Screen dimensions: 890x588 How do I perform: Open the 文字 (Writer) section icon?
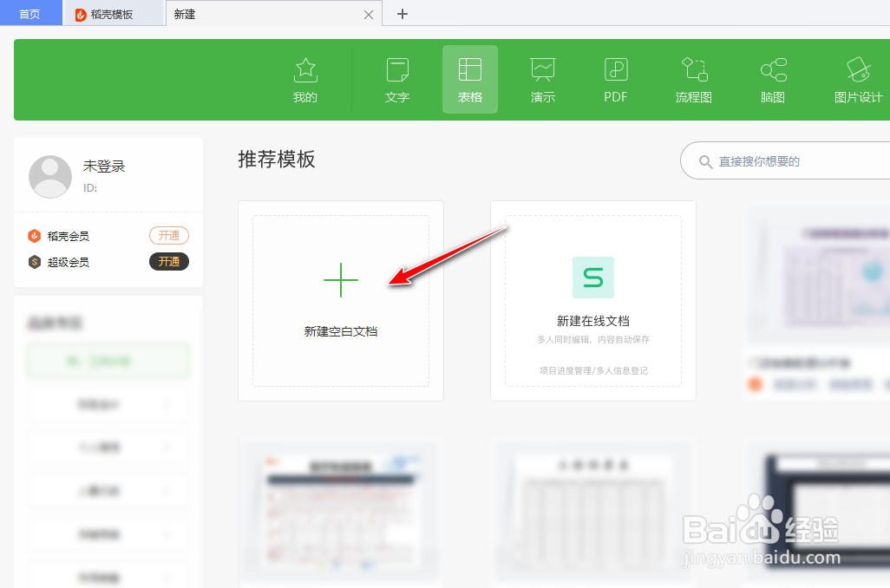[396, 78]
